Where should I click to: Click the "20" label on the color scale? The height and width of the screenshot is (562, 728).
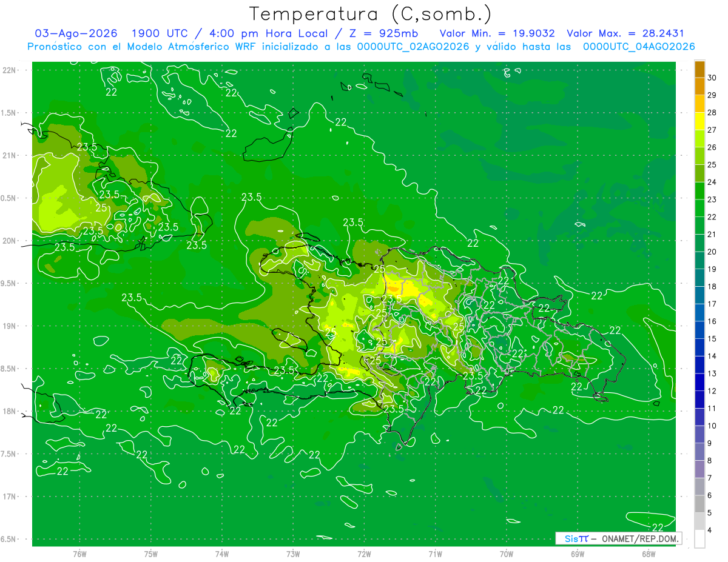(712, 252)
